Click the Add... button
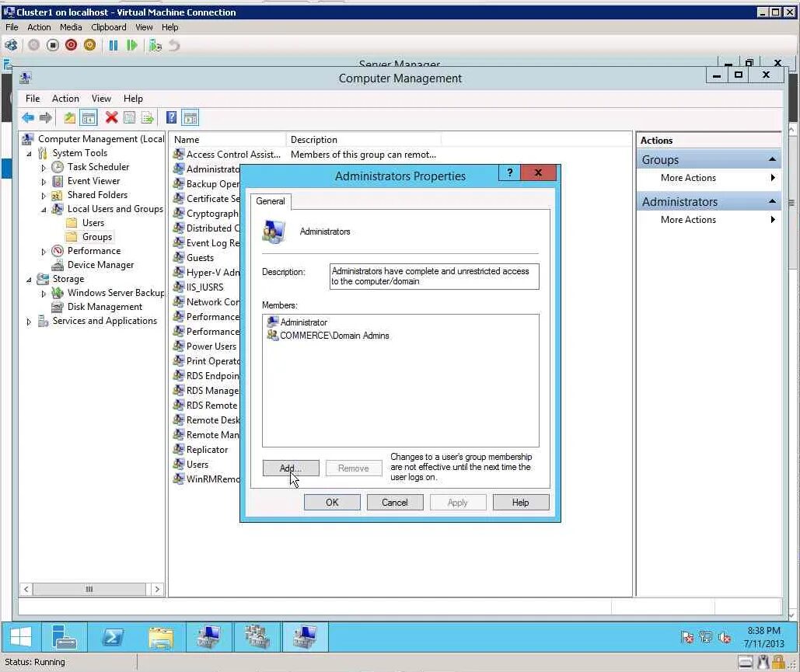The width and height of the screenshot is (800, 672). tap(291, 468)
